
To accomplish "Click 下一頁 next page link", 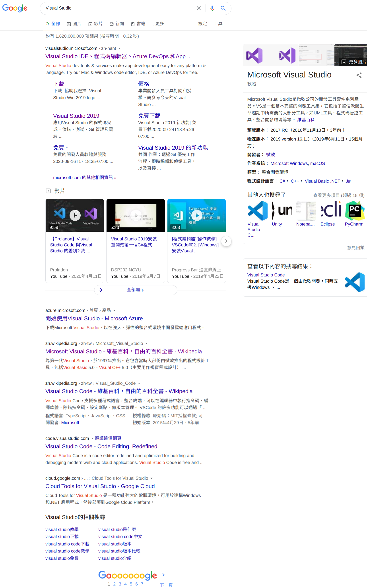I will click(x=166, y=585).
